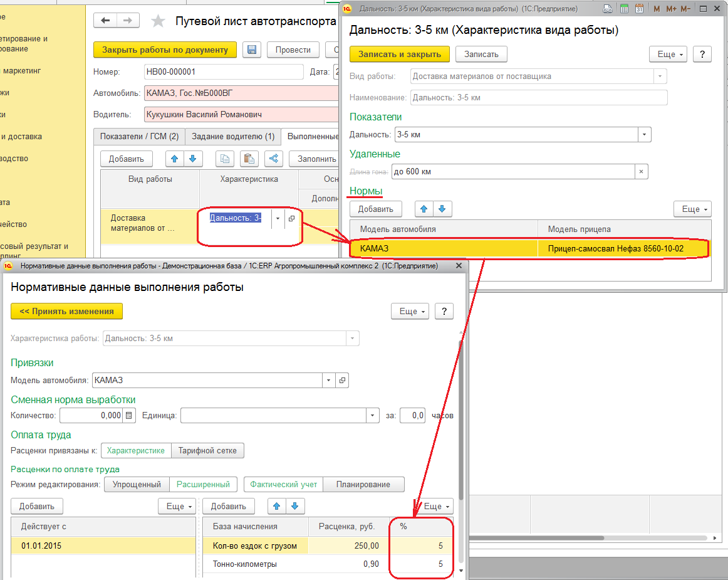Screen dimensions: 728x580
Task: Move norm row up in Нормы section
Action: [x=424, y=209]
